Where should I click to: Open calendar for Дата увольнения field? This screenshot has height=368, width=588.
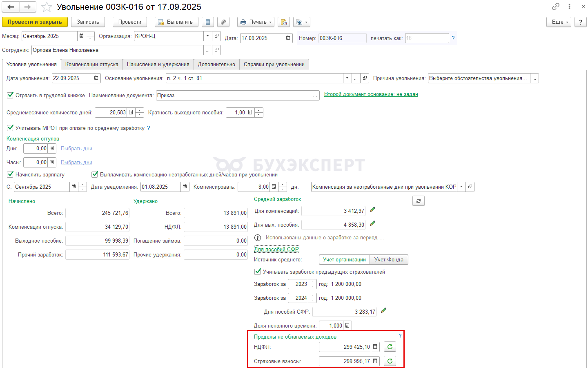pyautogui.click(x=96, y=78)
